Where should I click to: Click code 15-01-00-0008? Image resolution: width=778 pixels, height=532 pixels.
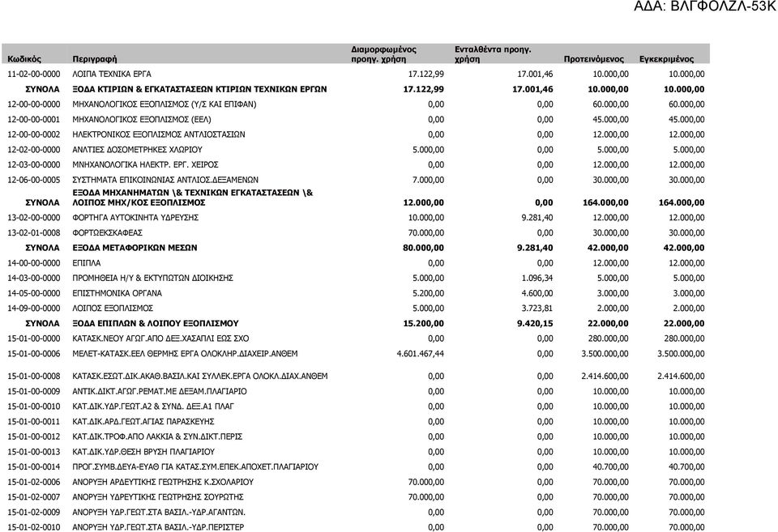click(x=34, y=377)
